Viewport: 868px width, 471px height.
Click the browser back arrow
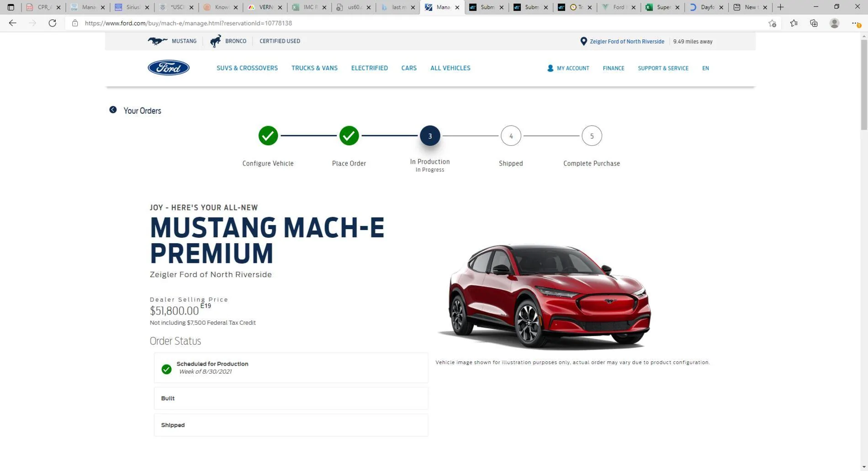(12, 23)
